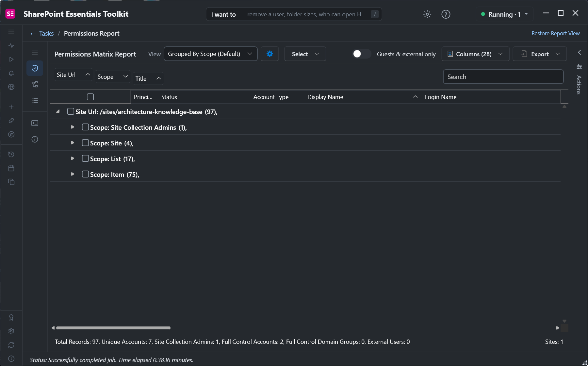This screenshot has width=588, height=366.
Task: Open the history clock icon in left rail
Action: click(11, 154)
